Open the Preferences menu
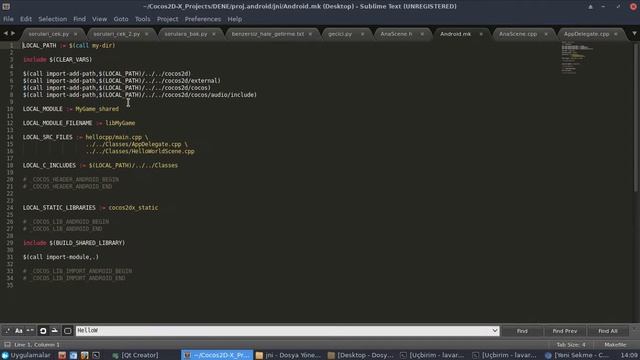640x360 pixels. pos(202,19)
